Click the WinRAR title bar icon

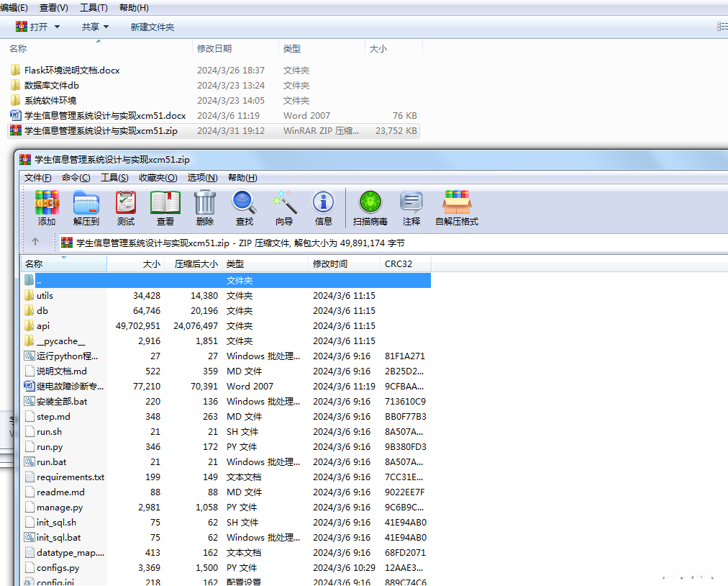click(25, 159)
